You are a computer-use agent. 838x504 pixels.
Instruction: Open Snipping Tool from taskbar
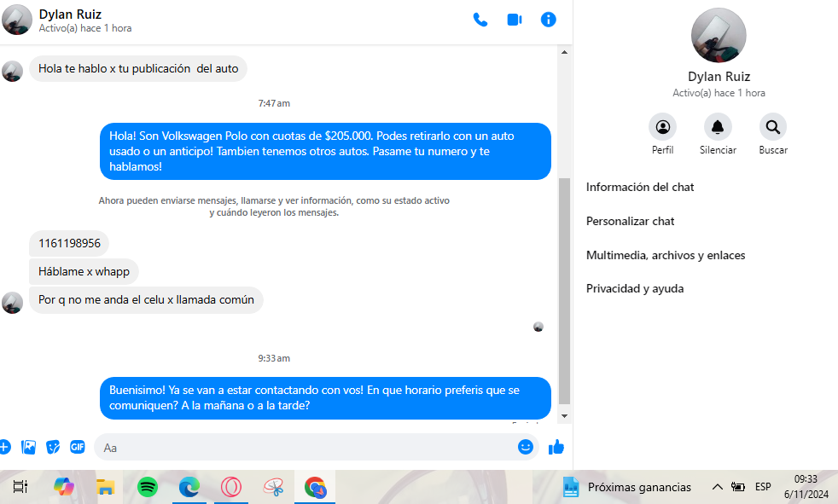click(273, 487)
